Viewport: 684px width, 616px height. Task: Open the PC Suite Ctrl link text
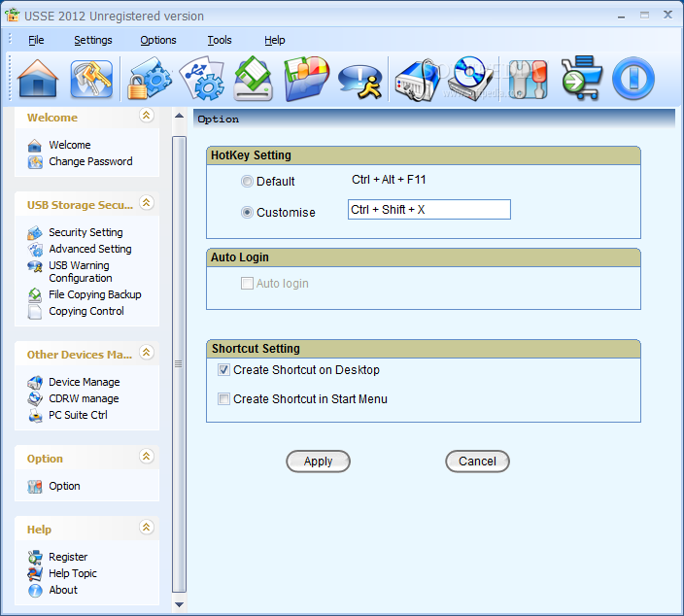[78, 415]
